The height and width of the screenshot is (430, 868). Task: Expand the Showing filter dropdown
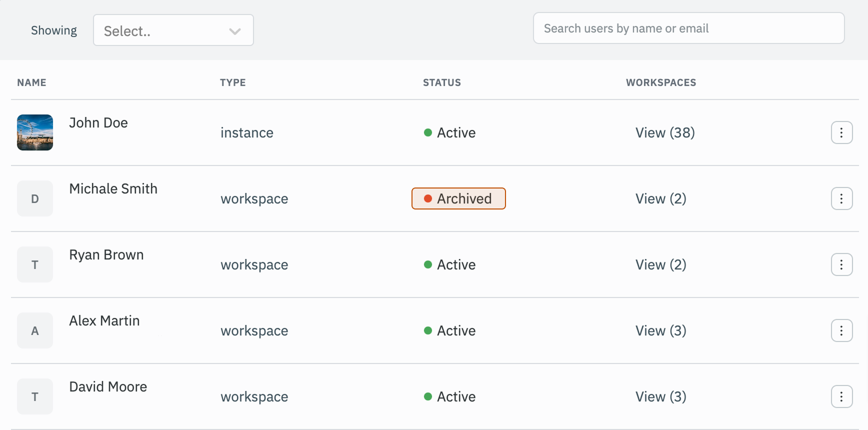pyautogui.click(x=173, y=30)
